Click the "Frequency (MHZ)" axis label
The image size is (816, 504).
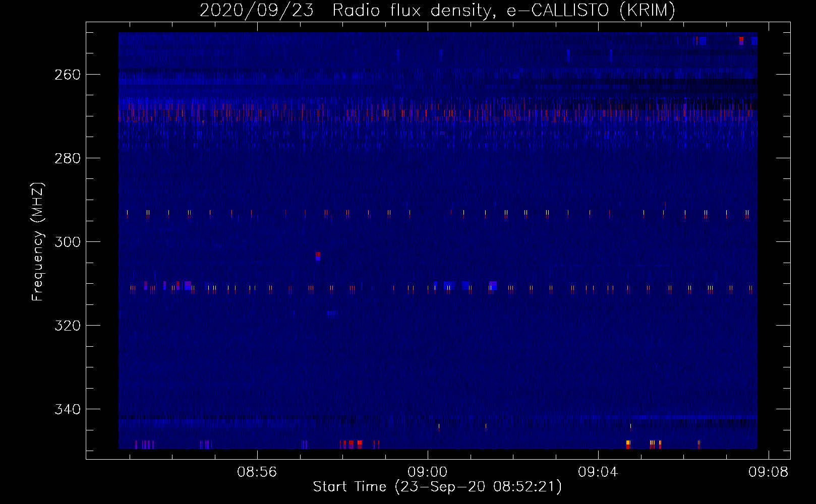[38, 241]
